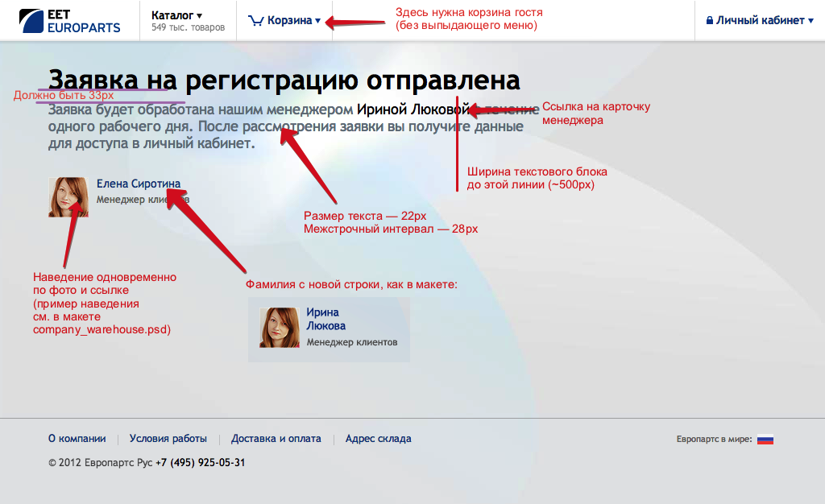Viewport: 825px width, 504px height.
Task: Click the Елена Сиротина name link
Action: point(139,184)
